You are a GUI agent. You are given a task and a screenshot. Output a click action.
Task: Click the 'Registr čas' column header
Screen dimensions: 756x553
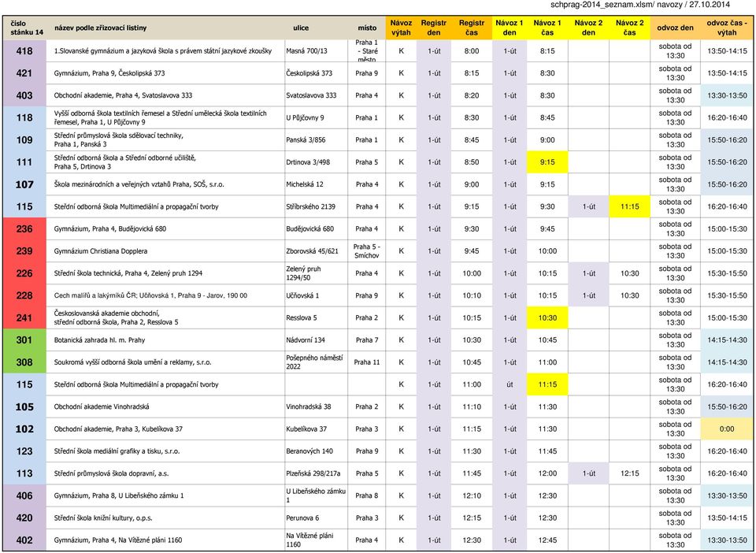click(x=472, y=28)
